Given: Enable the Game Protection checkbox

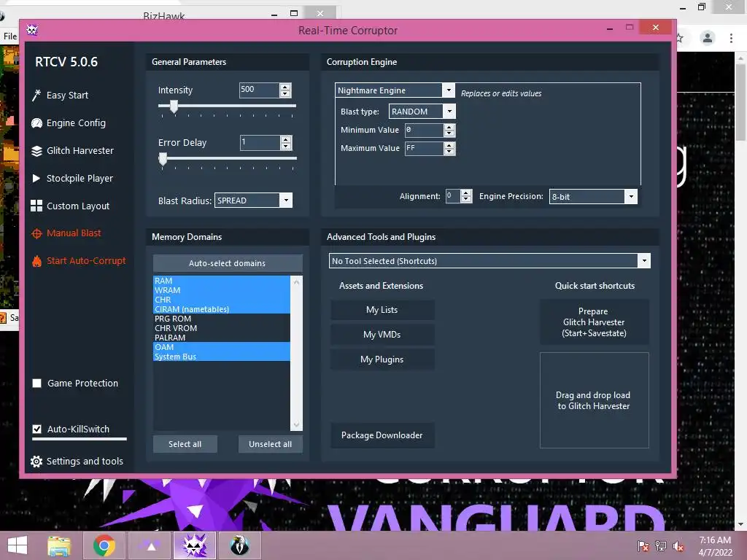Looking at the screenshot, I should [36, 384].
